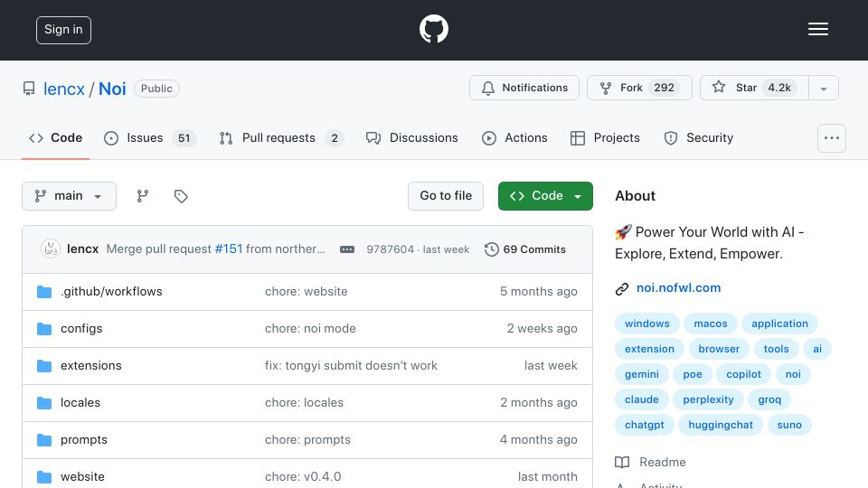The height and width of the screenshot is (488, 868).
Task: Click the Notifications bell button
Action: [524, 88]
